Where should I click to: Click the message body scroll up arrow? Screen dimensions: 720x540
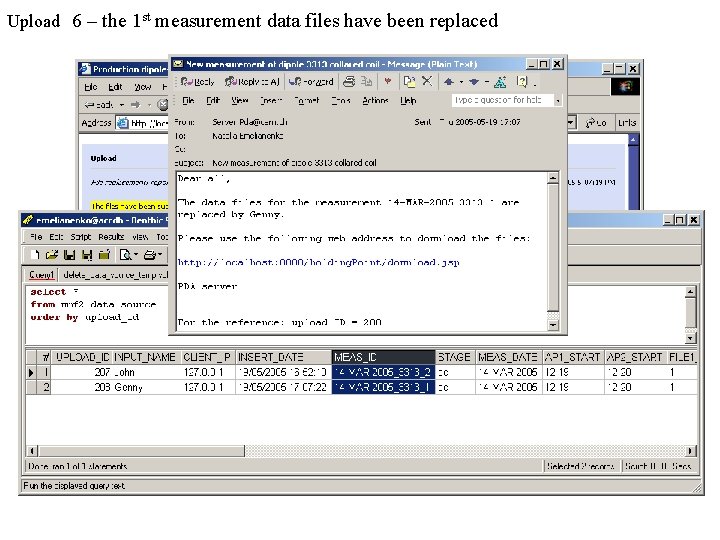pos(553,178)
